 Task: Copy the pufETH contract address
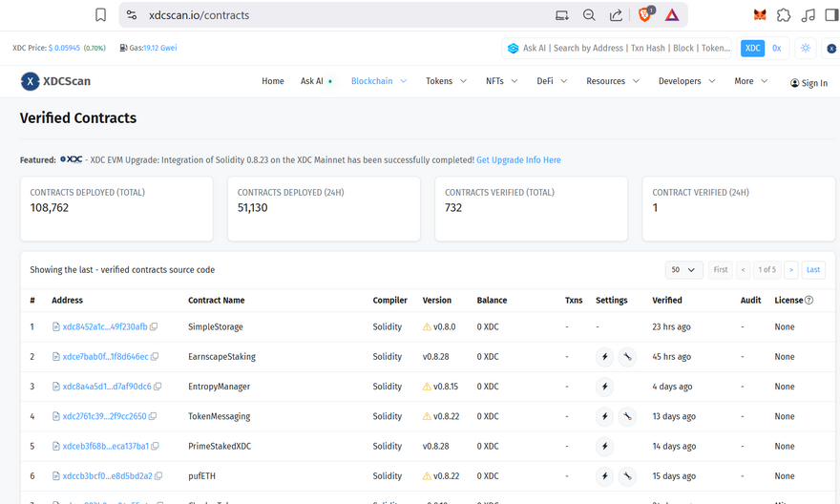157,475
